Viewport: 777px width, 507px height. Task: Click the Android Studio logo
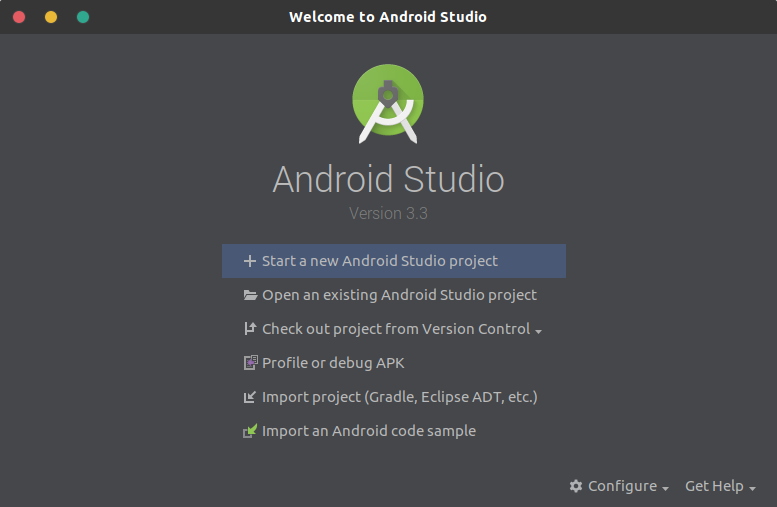(x=388, y=104)
